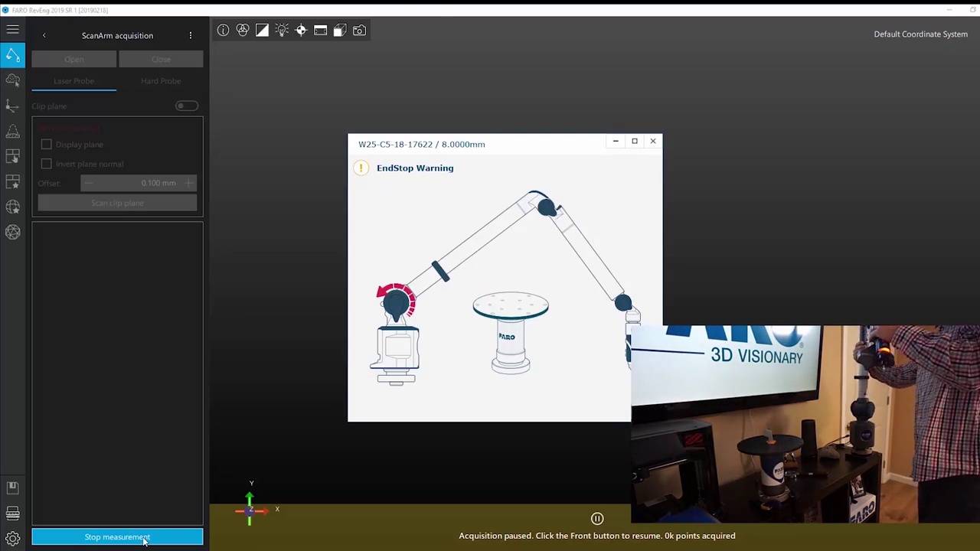Click the Scan clip plane button
The image size is (980, 551).
click(x=117, y=203)
